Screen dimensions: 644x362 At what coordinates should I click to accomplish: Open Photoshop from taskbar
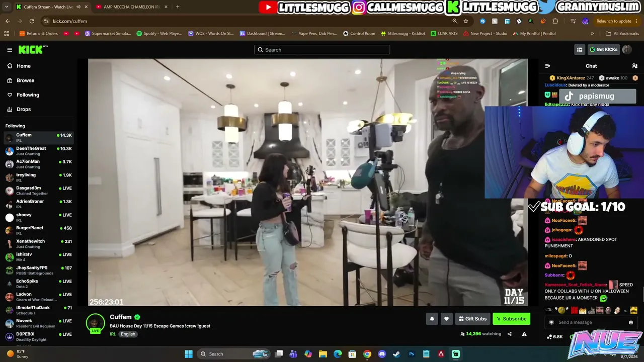(x=412, y=354)
